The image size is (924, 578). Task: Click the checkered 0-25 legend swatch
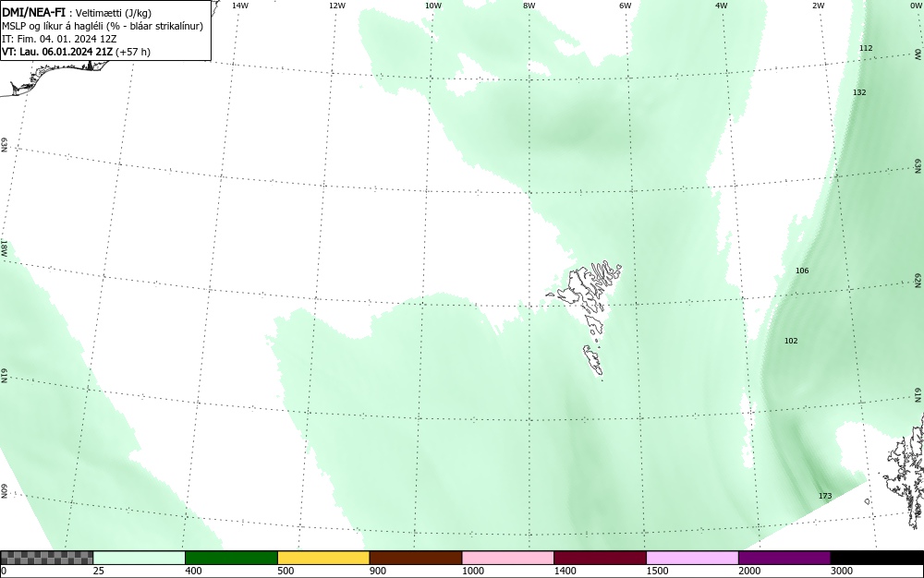click(x=46, y=558)
